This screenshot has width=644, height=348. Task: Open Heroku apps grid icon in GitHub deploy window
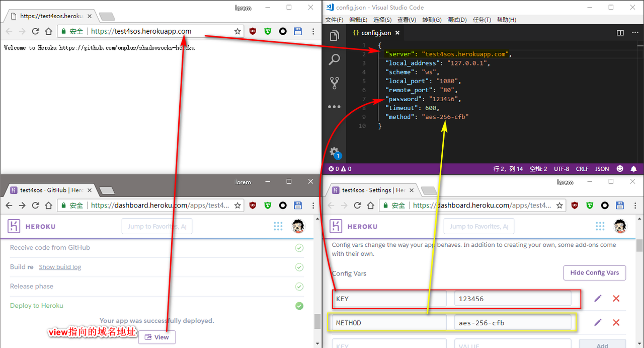[278, 226]
